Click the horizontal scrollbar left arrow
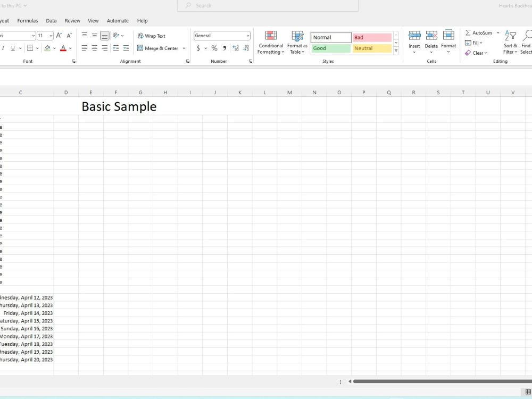This screenshot has height=399, width=532. pos(350,381)
